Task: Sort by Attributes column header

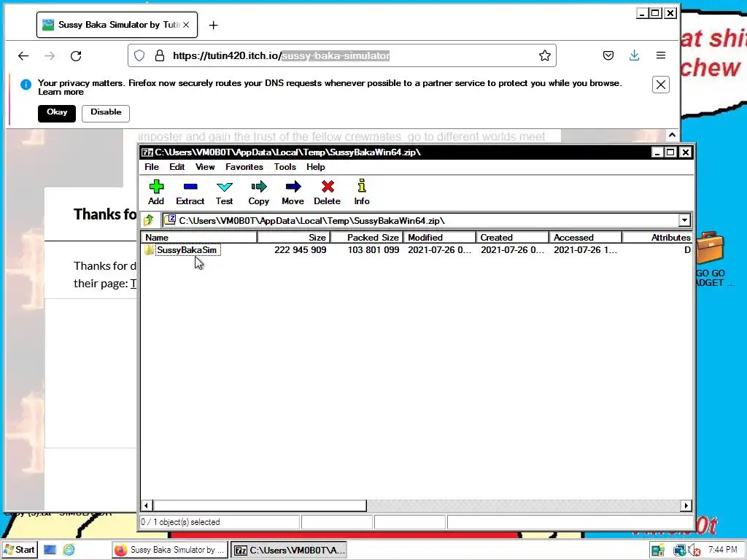Action: click(657, 237)
